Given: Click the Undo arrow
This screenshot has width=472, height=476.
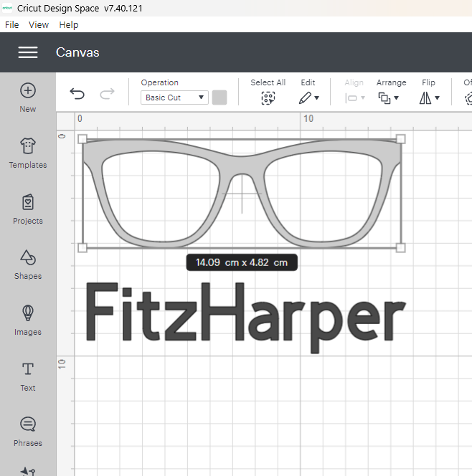Looking at the screenshot, I should click(77, 94).
